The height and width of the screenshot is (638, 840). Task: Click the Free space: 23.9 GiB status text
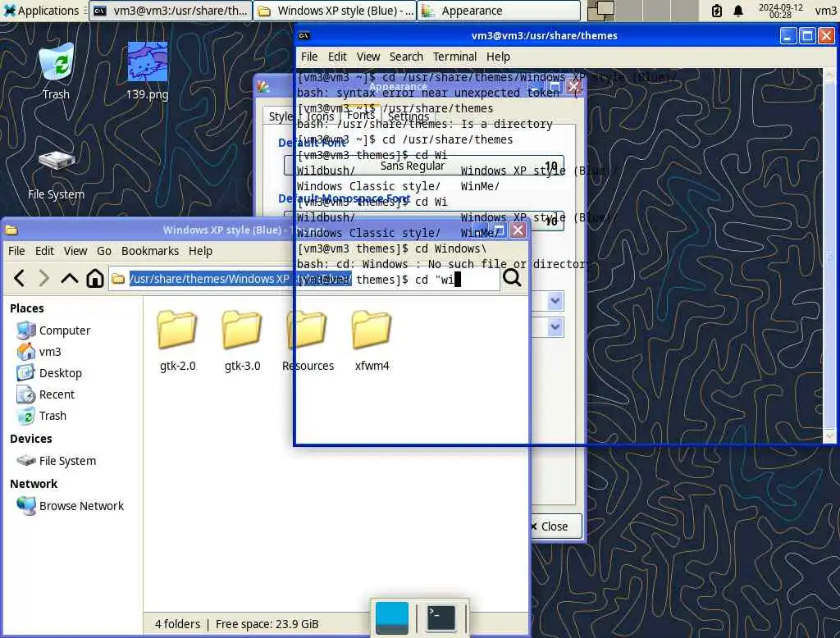point(267,623)
